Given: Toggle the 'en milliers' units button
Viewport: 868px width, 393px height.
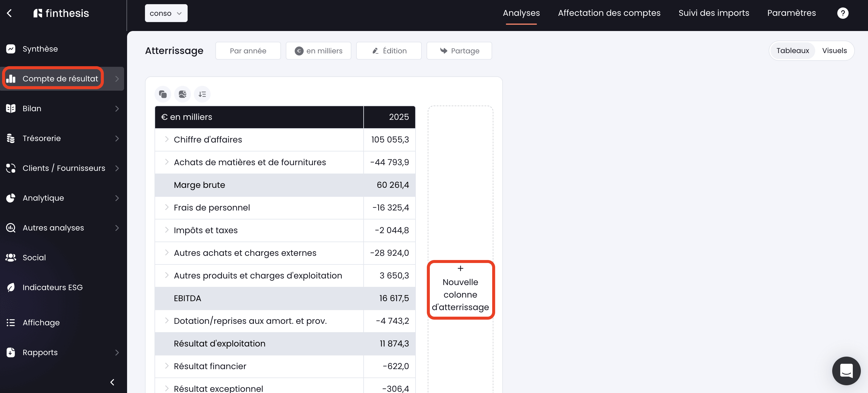Looking at the screenshot, I should [318, 51].
